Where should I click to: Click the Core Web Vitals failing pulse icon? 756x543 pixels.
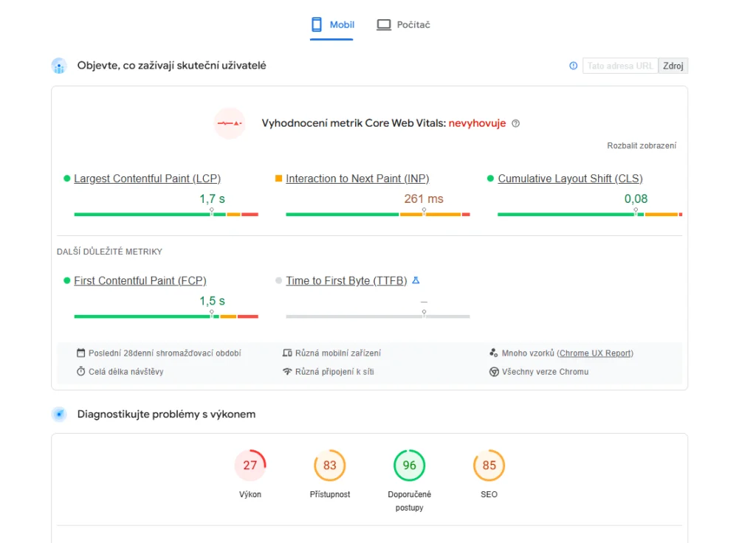230,123
